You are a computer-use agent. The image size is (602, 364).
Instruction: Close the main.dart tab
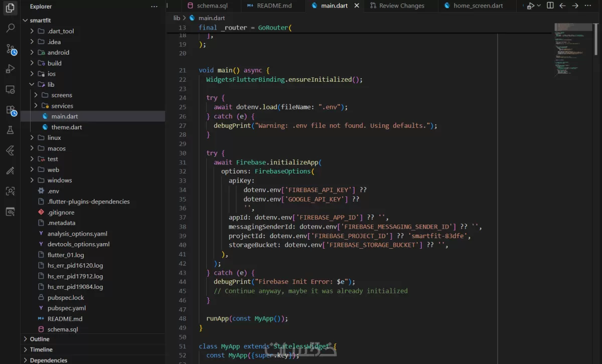coord(357,6)
